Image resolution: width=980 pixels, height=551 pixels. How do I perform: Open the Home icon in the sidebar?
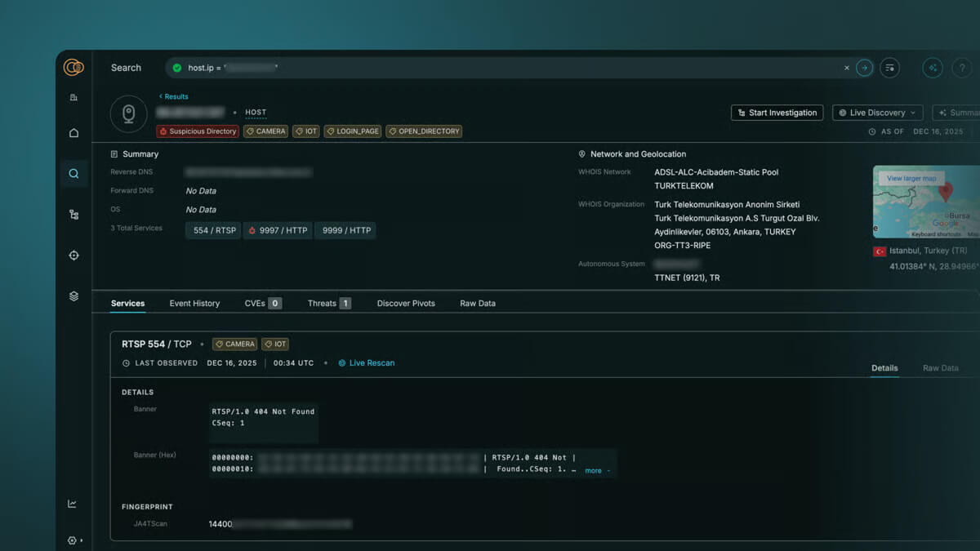click(73, 132)
